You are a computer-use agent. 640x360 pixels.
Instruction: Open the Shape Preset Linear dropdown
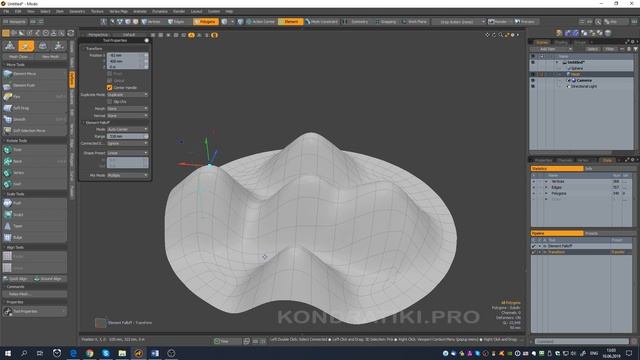coord(127,153)
